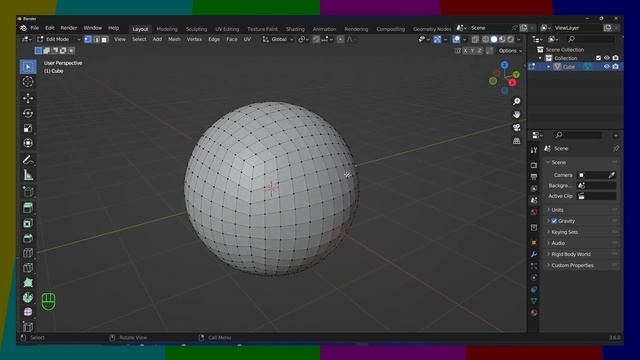Expand the Keying Sets panel

click(564, 232)
